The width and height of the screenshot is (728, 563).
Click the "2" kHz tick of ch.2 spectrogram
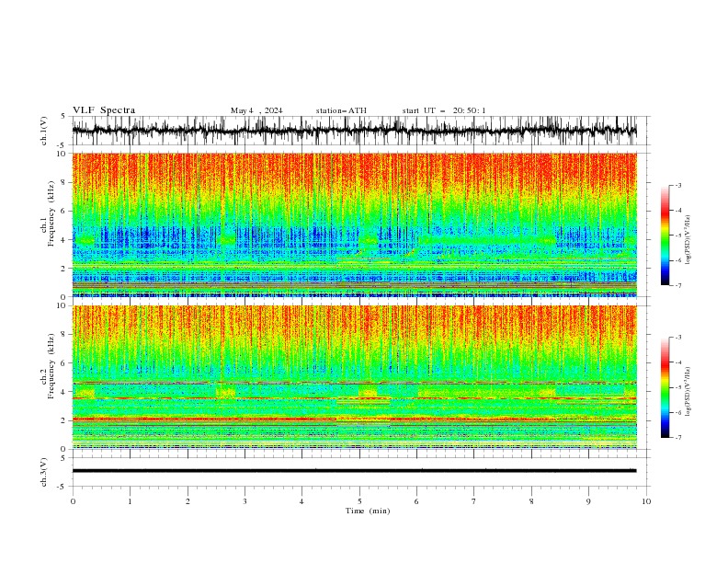(65, 420)
